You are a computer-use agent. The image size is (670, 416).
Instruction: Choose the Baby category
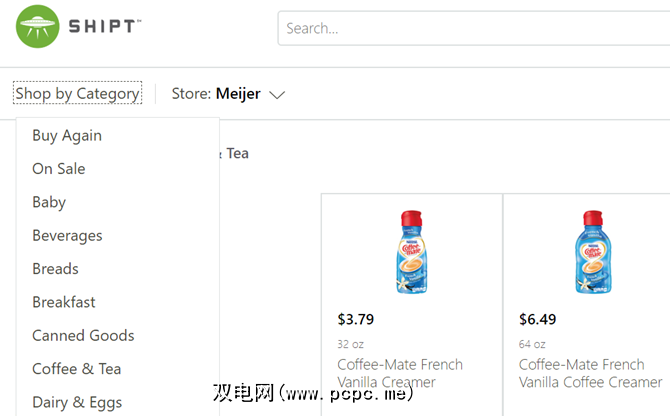coord(49,202)
